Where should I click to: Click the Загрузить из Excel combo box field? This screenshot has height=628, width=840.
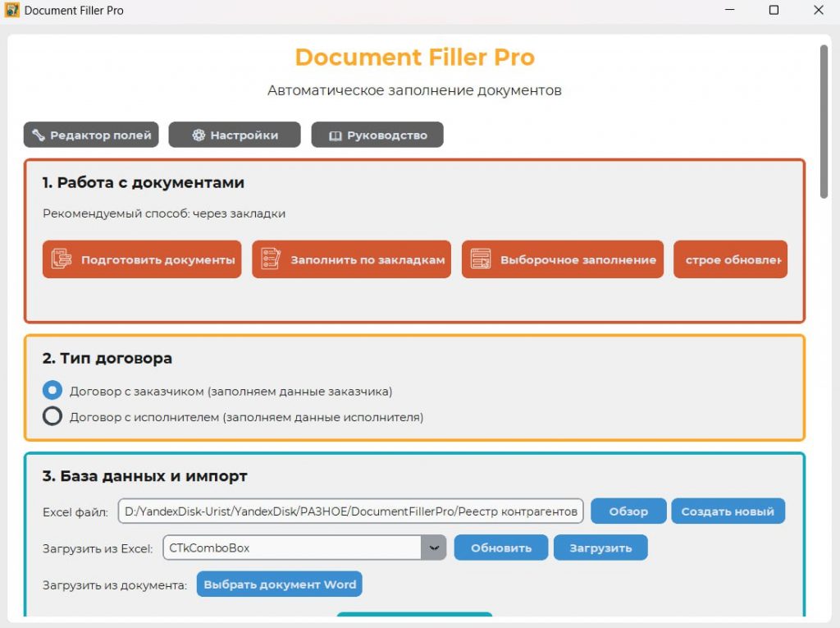pyautogui.click(x=292, y=548)
